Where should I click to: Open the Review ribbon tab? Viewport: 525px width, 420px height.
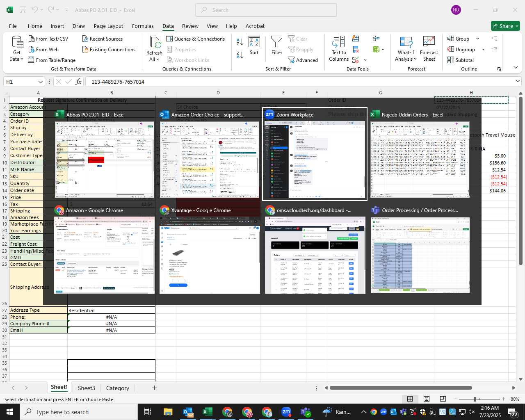pyautogui.click(x=190, y=26)
